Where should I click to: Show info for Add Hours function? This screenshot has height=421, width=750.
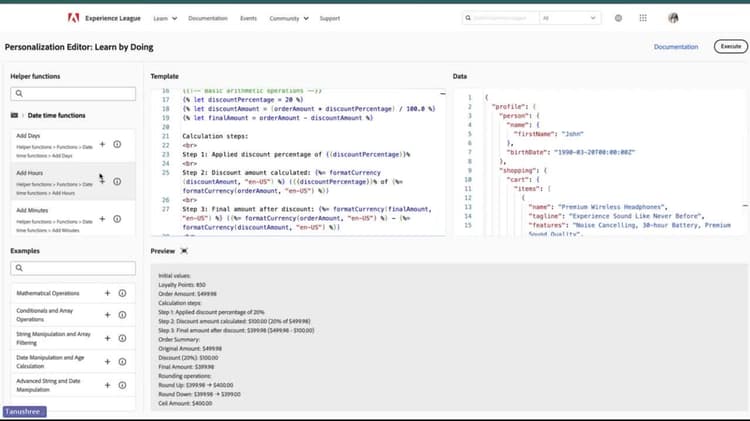pyautogui.click(x=117, y=181)
